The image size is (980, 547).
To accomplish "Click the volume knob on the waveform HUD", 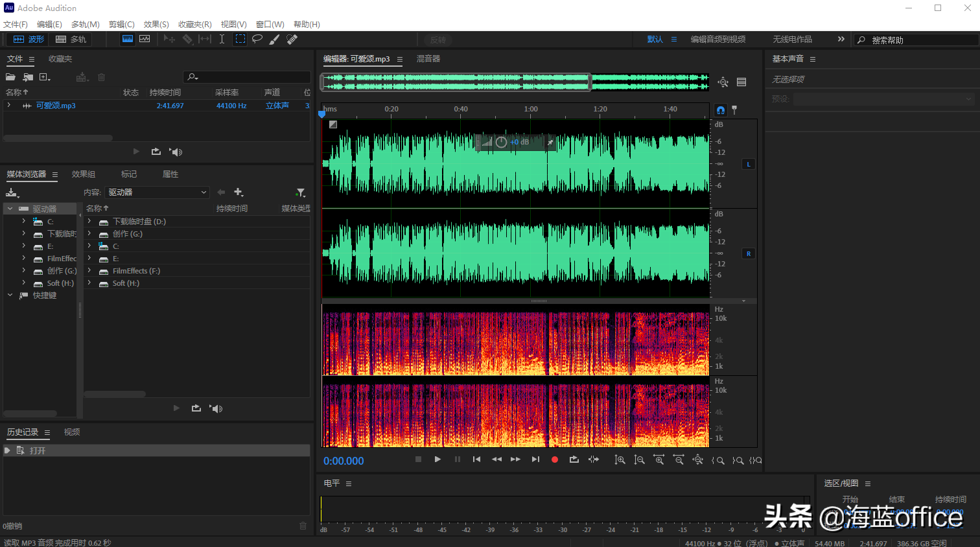I will 501,142.
